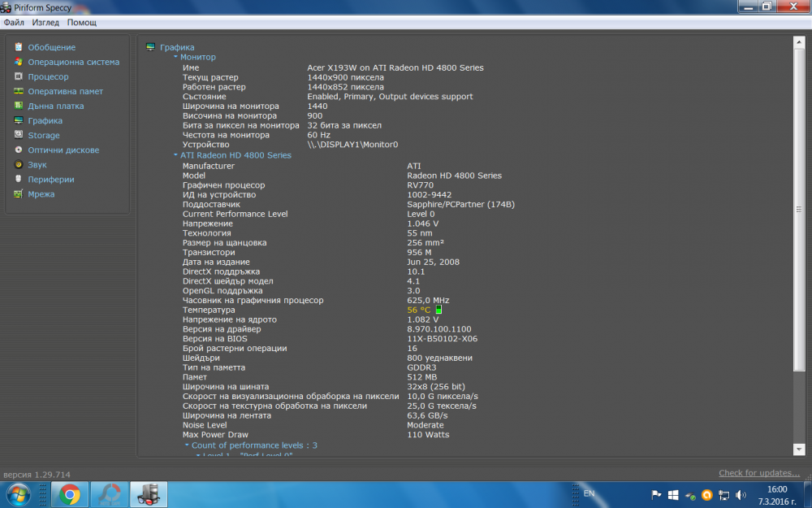Image resolution: width=812 pixels, height=508 pixels.
Task: Open the second pinned taskbar app icon
Action: [110, 495]
